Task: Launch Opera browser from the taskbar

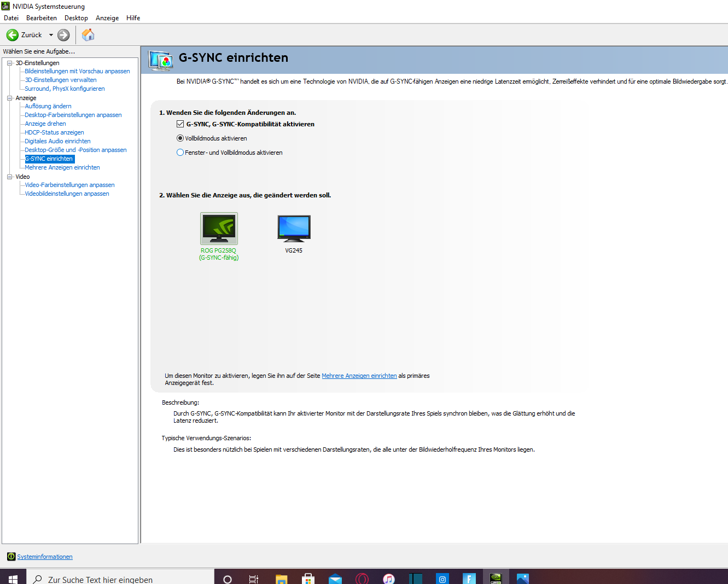Action: (362, 579)
